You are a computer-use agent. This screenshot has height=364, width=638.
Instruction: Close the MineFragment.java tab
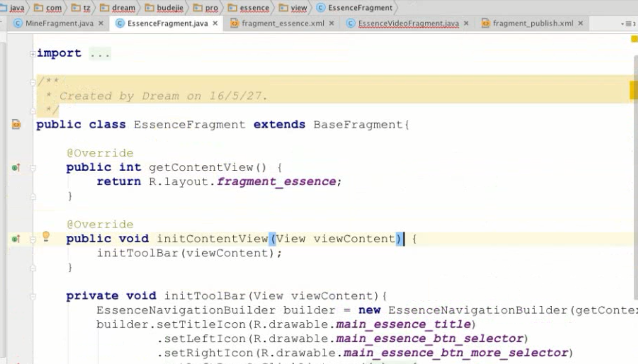(101, 23)
